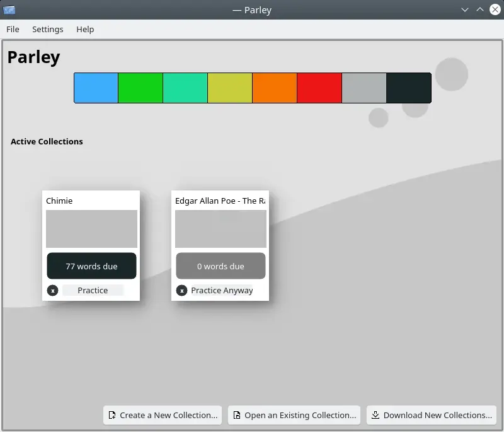Click the Edgar Allan Poe collection title
The width and height of the screenshot is (504, 432).
point(220,201)
